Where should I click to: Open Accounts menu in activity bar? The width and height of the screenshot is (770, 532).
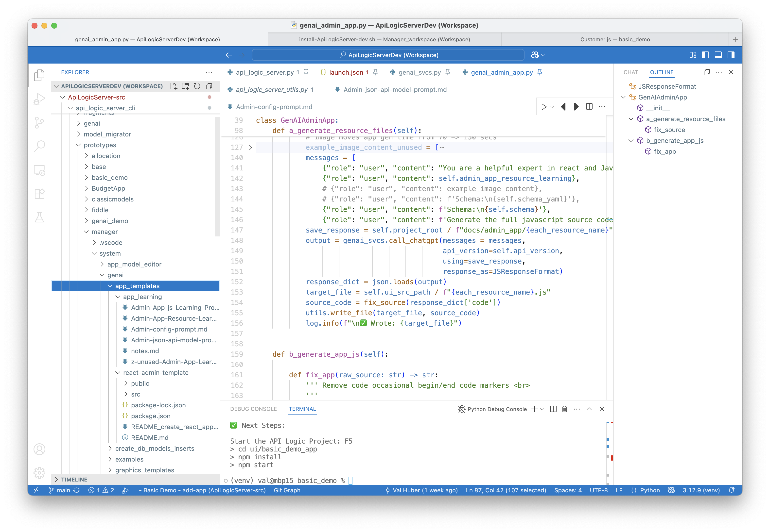(x=39, y=449)
